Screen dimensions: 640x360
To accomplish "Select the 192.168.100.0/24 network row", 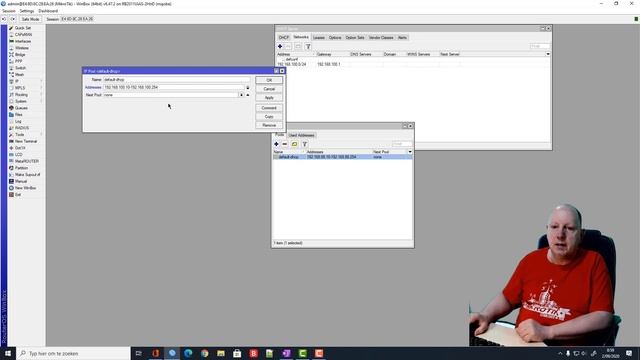I will [413, 64].
